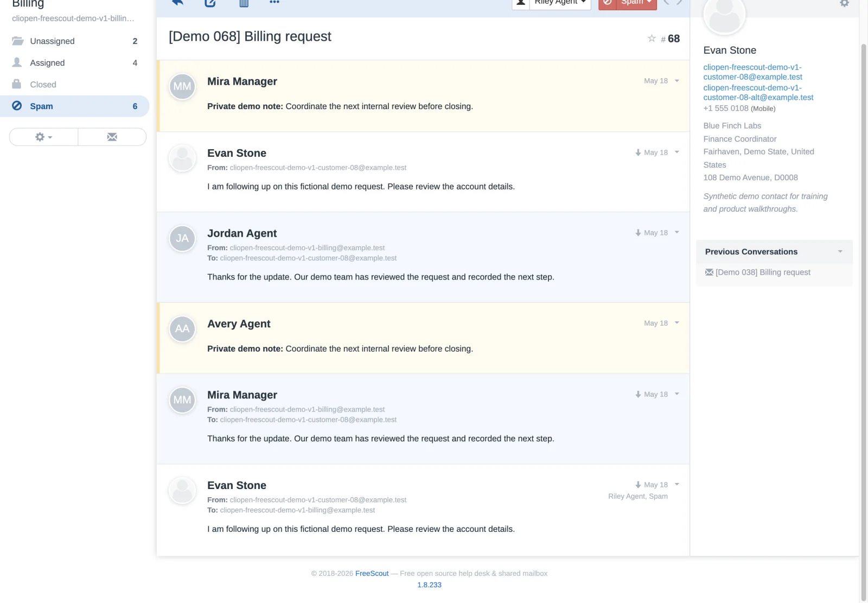Select the Spam folder
This screenshot has height=603, width=868.
click(x=74, y=106)
